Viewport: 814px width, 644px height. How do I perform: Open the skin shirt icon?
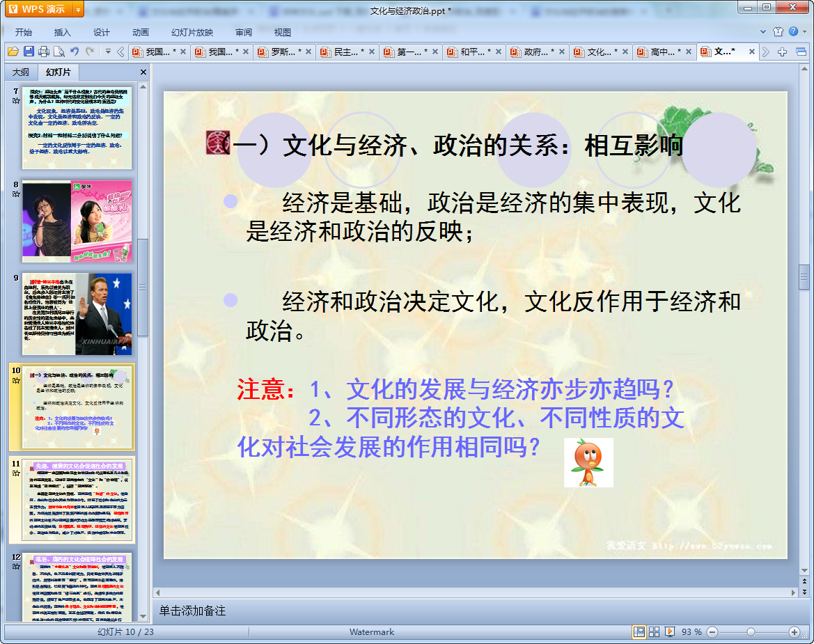click(x=778, y=31)
